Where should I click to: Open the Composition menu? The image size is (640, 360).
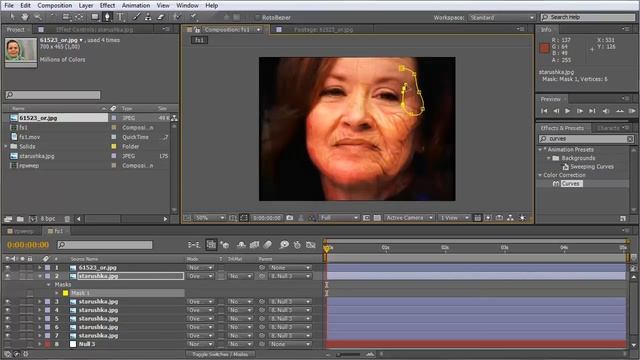point(55,5)
